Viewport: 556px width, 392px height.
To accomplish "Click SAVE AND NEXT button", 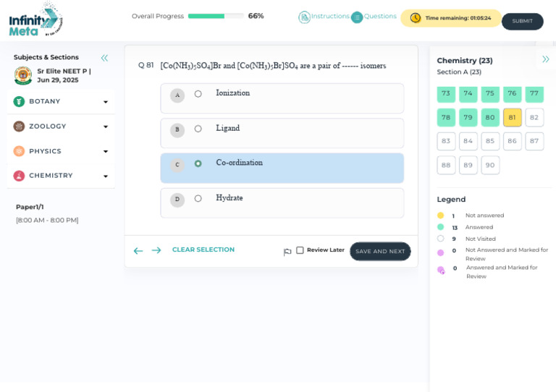I will point(380,251).
